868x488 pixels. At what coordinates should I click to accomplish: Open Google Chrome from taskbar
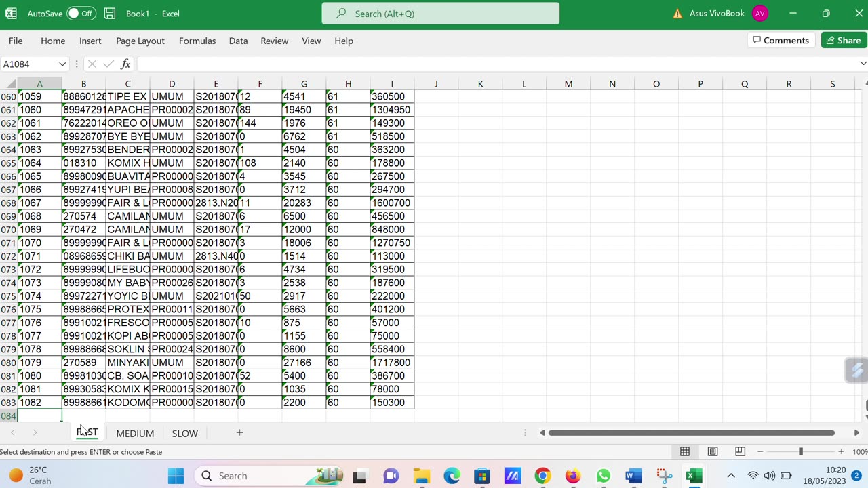click(x=542, y=476)
